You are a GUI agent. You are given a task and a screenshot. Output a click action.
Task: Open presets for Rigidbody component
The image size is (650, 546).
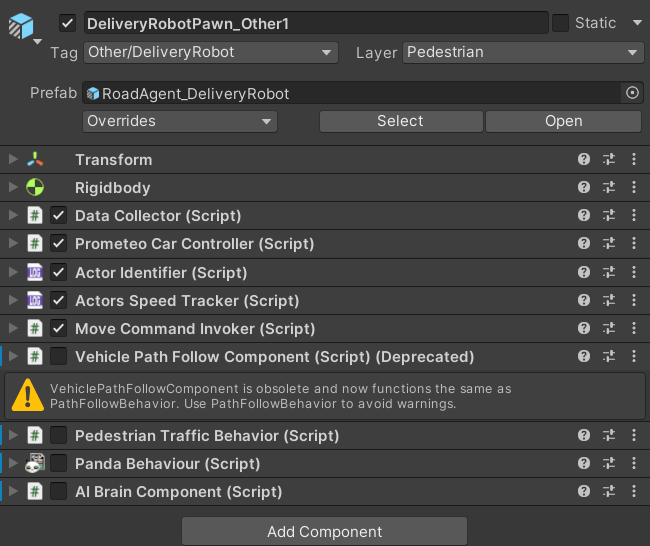click(x=609, y=187)
